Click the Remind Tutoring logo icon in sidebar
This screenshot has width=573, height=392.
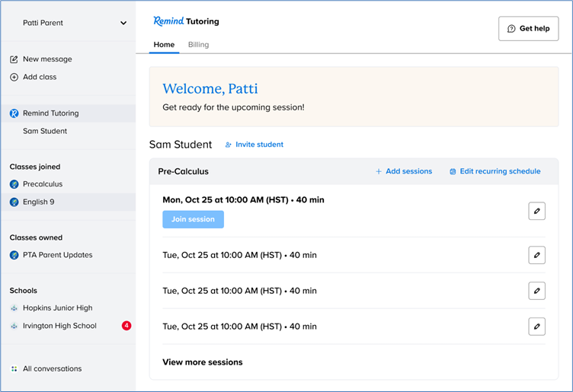[14, 113]
